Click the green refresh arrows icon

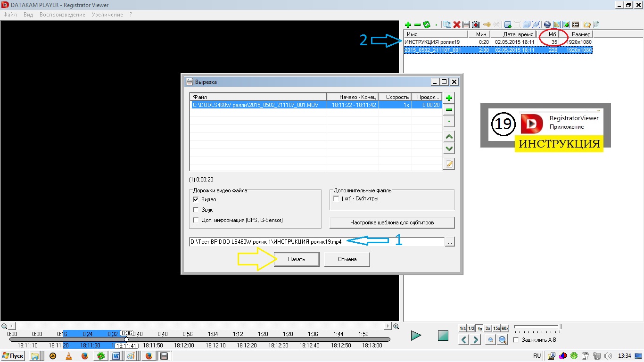[426, 25]
